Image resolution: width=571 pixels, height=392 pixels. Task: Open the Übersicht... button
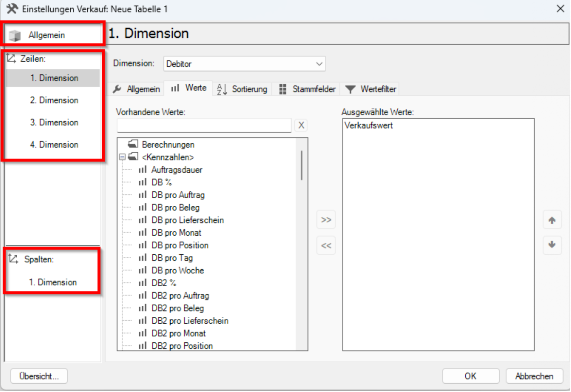tap(39, 376)
